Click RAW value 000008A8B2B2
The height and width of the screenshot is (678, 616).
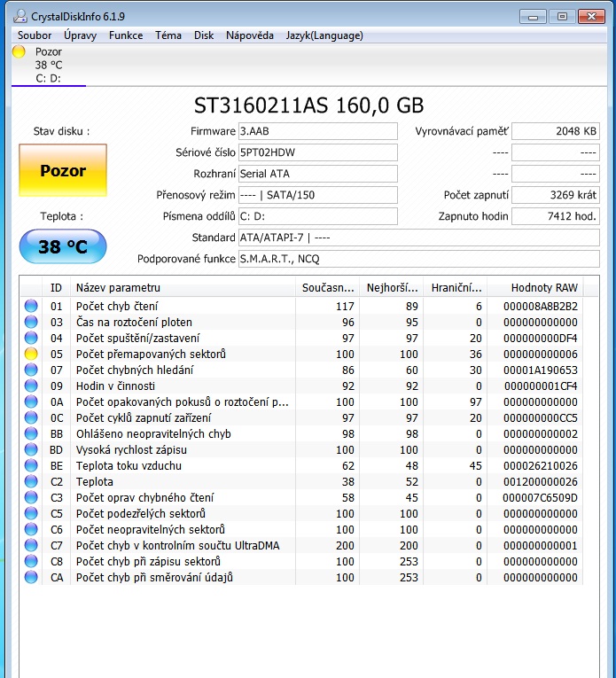541,306
